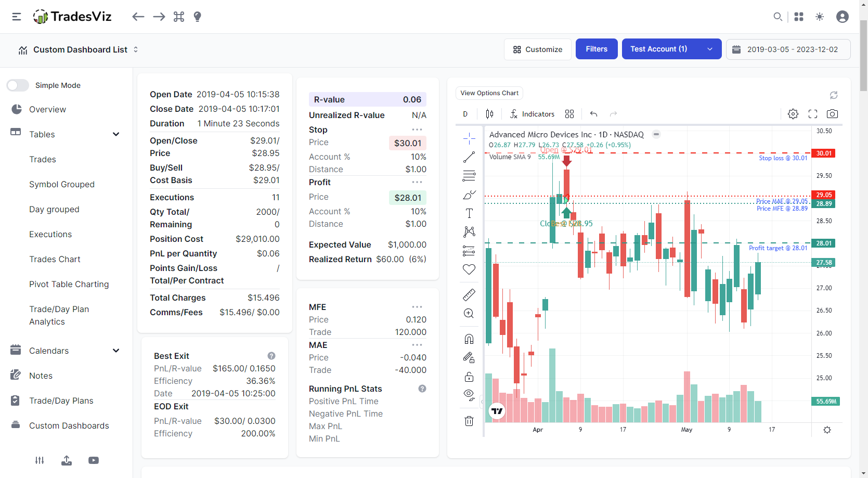
Task: Open the MAE section three-dot menu
Action: [417, 345]
